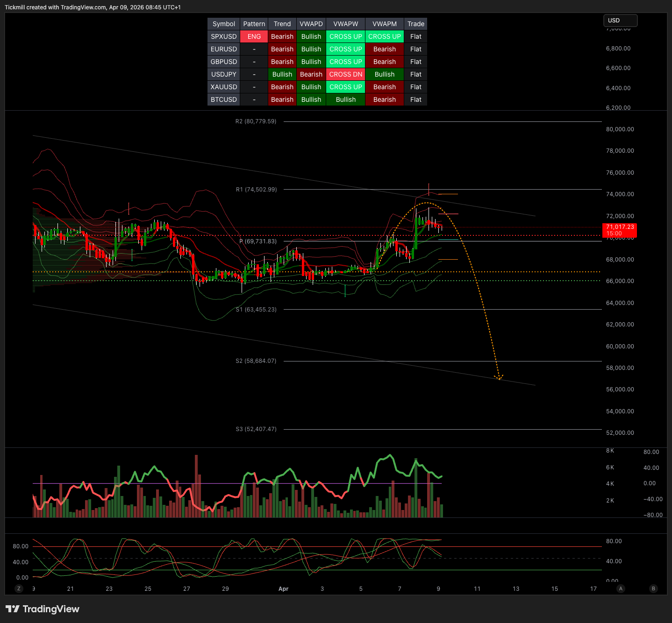Screen dimensions: 672x623
Task: Click the CROSS DN cell for USDJPY
Action: (x=345, y=74)
